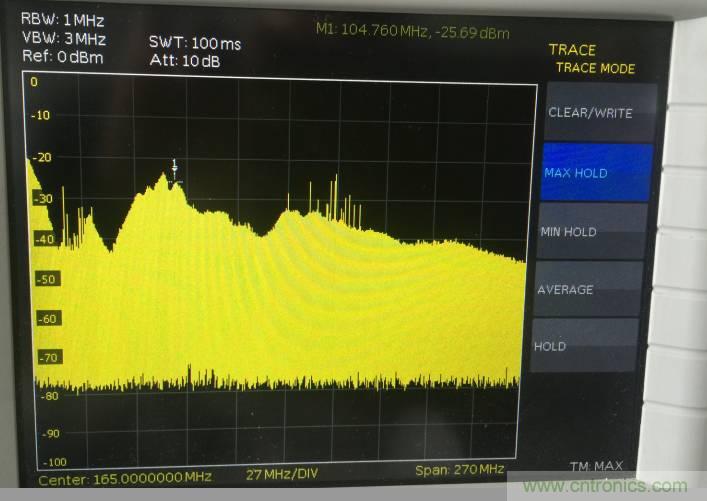This screenshot has width=707, height=501.
Task: Open the M1 104.760 MHz marker readout
Action: pyautogui.click(x=414, y=30)
